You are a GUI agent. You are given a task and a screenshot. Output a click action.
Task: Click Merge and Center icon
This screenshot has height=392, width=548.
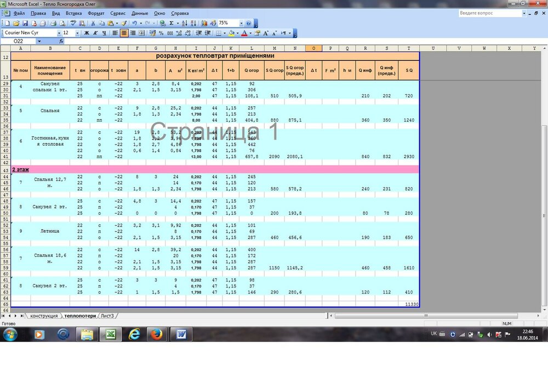coord(142,33)
